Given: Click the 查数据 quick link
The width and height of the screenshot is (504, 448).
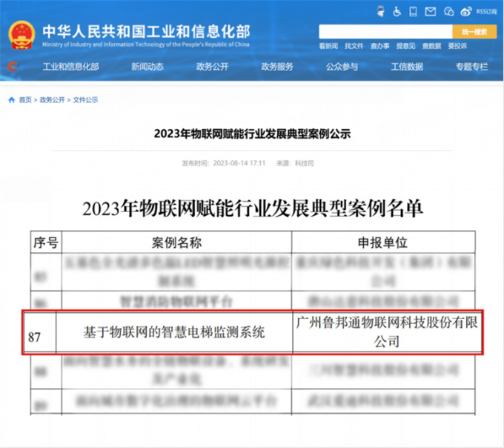Looking at the screenshot, I should [431, 46].
